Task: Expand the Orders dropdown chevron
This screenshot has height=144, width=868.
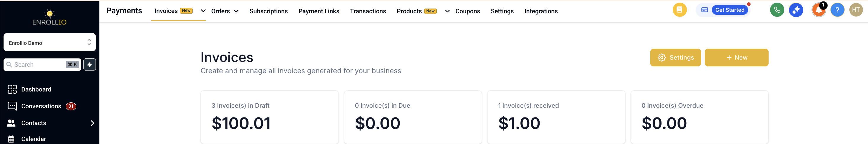Action: [x=236, y=11]
